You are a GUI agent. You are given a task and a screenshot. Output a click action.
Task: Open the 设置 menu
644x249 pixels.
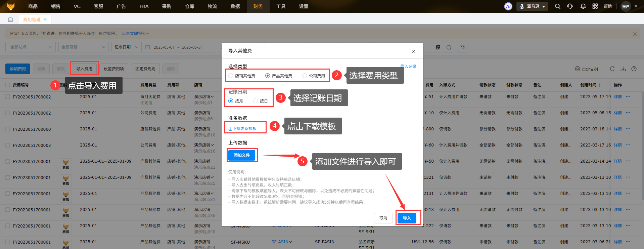click(x=304, y=6)
